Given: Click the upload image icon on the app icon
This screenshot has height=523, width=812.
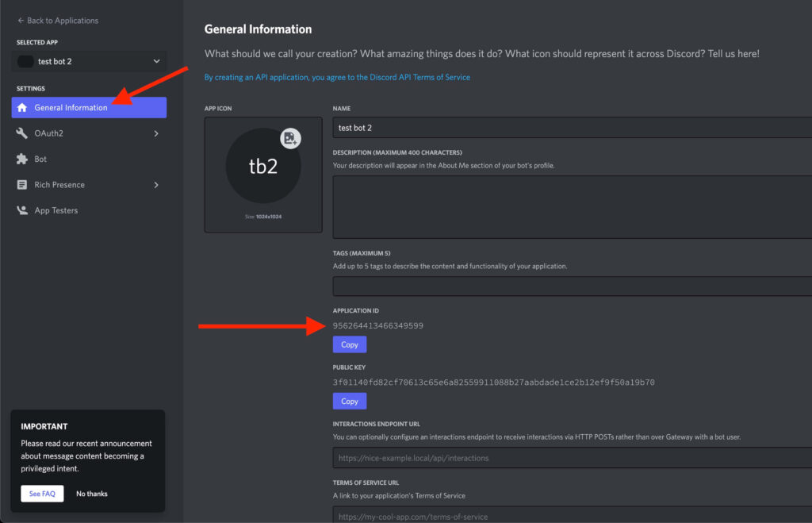Looking at the screenshot, I should coord(290,138).
